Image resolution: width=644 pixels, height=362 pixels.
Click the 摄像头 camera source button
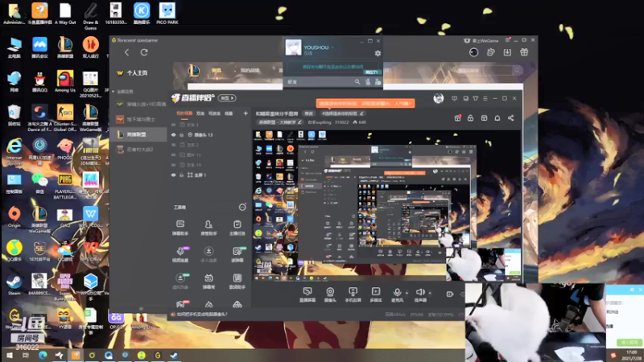point(330,294)
